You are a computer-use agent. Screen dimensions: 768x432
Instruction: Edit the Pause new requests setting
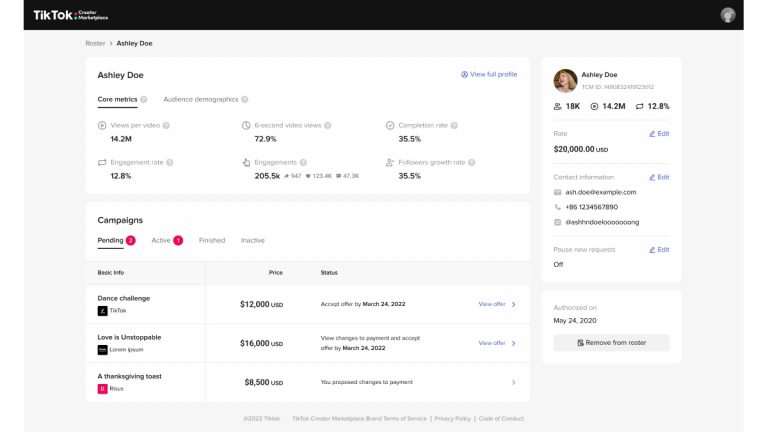pos(659,250)
